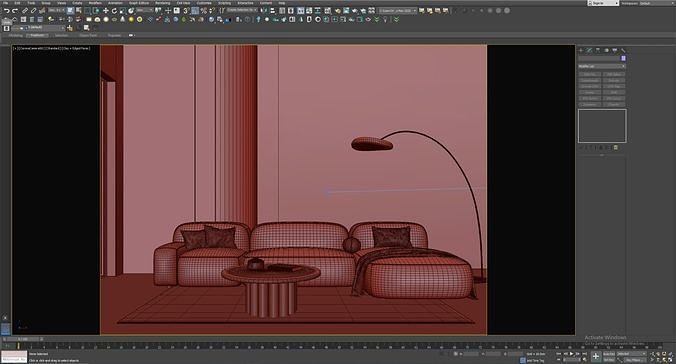Toggle Auto Key animation mode
The height and width of the screenshot is (364, 676).
click(x=609, y=354)
